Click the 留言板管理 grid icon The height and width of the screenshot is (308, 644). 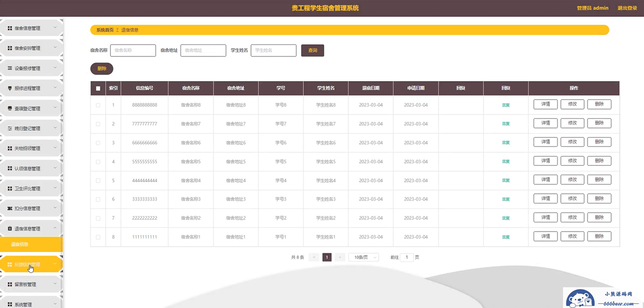(10, 284)
